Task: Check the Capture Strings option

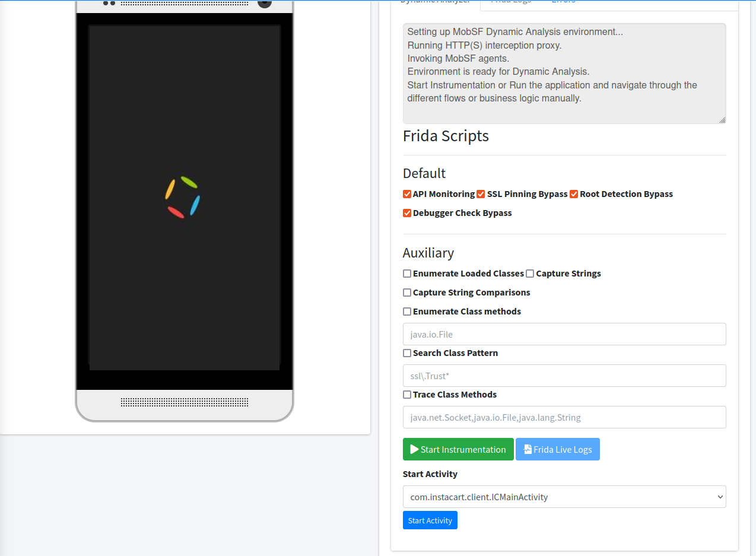Action: click(x=530, y=274)
